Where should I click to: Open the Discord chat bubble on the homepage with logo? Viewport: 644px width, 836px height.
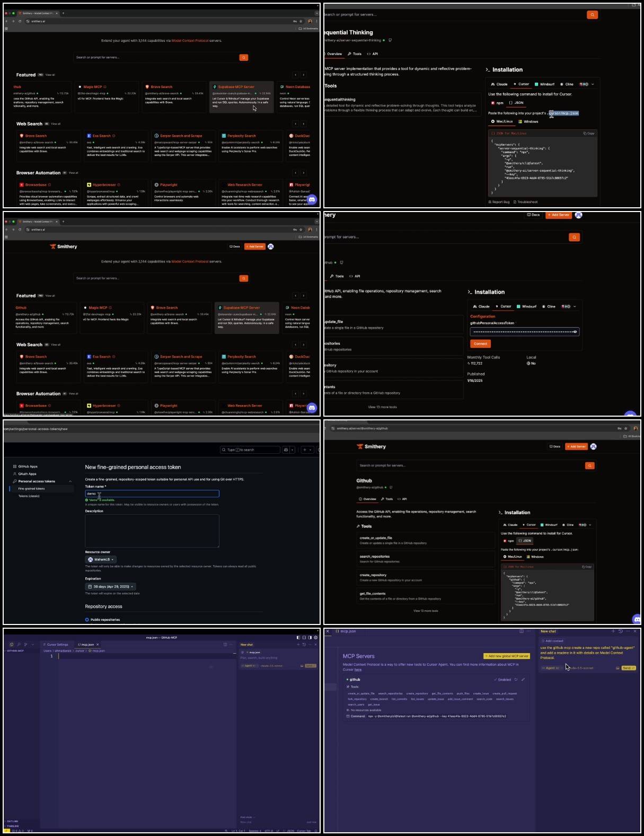pyautogui.click(x=312, y=408)
